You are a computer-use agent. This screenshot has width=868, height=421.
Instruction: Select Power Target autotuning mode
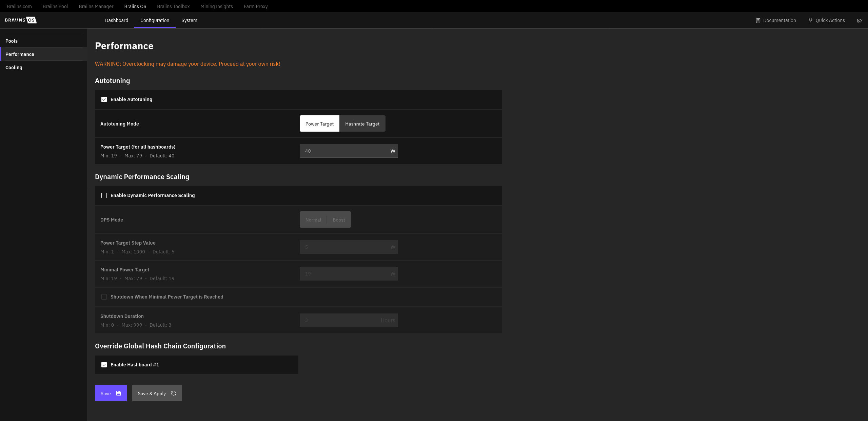(319, 124)
